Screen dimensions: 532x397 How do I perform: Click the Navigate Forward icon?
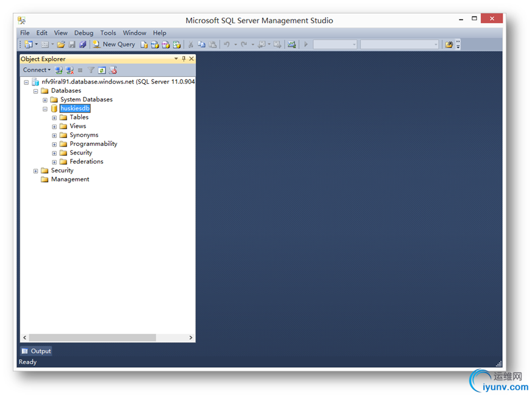click(278, 45)
